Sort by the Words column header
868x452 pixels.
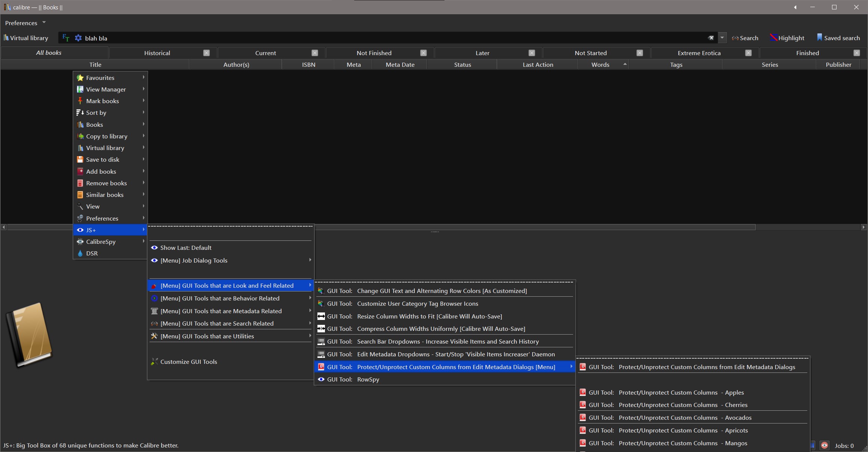[600, 65]
